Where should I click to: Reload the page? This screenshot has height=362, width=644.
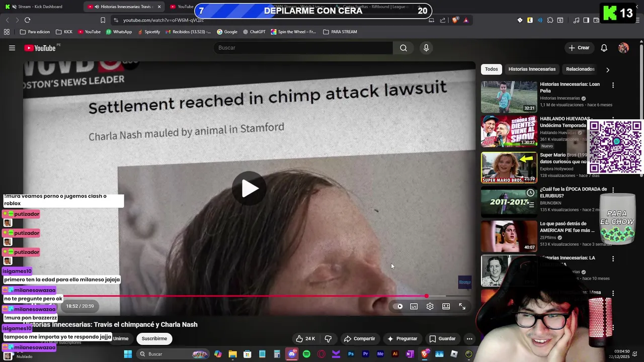pyautogui.click(x=27, y=20)
